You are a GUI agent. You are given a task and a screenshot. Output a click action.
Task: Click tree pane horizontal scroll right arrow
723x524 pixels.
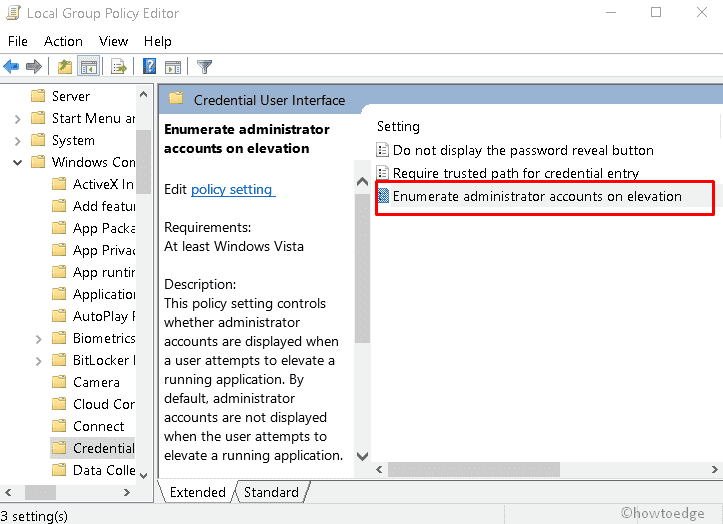(x=127, y=492)
